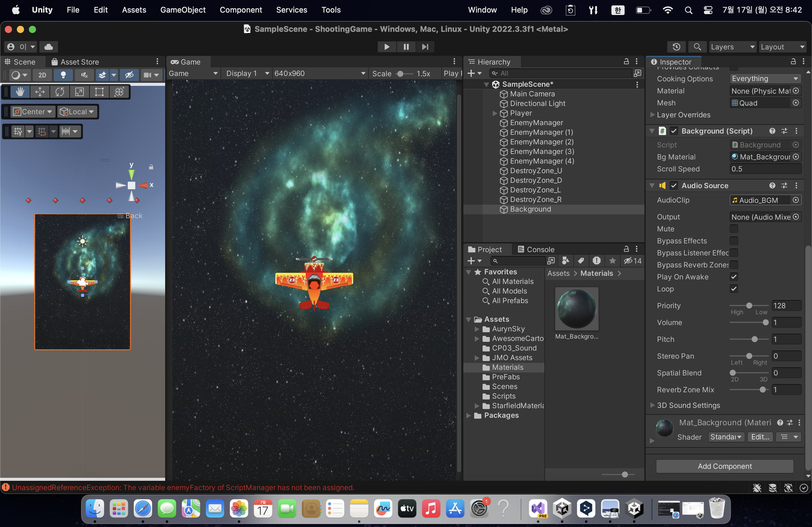The width and height of the screenshot is (812, 527).
Task: Open the Unity cloud services icon
Action: click(48, 47)
